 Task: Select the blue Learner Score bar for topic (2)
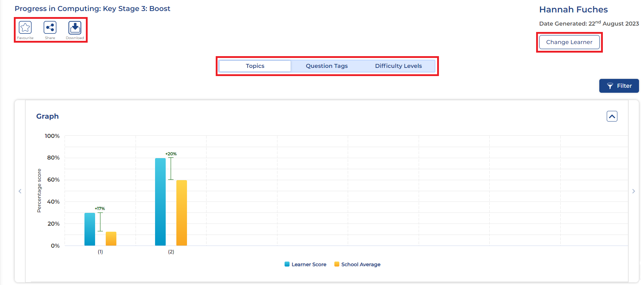[x=160, y=202]
